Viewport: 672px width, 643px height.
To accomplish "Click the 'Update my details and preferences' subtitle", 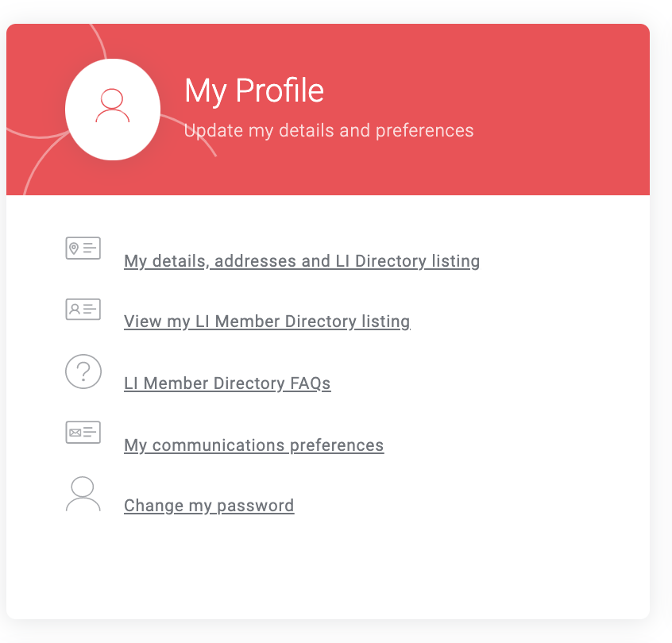I will click(329, 131).
